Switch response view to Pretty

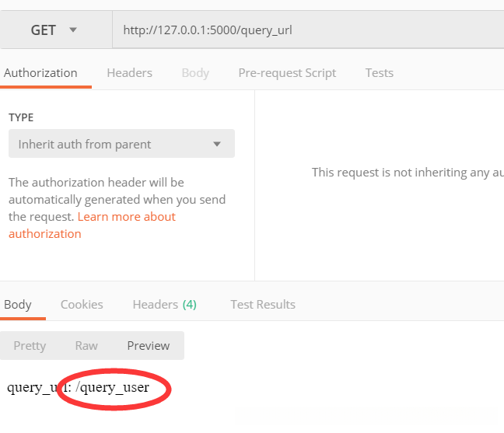[x=30, y=346]
